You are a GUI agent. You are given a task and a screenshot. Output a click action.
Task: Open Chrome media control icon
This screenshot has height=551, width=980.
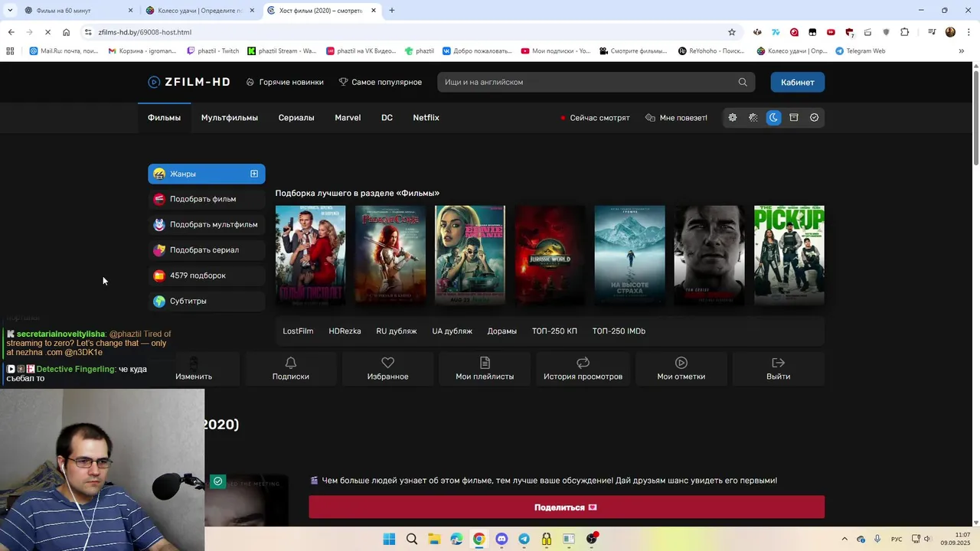tap(932, 32)
